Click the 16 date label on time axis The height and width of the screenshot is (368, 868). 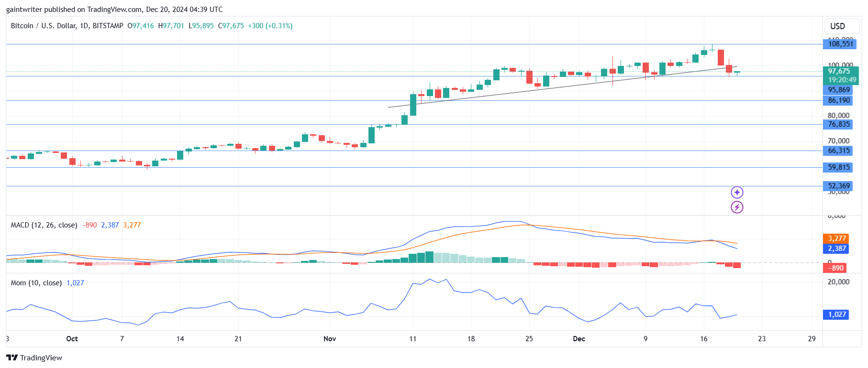click(703, 339)
